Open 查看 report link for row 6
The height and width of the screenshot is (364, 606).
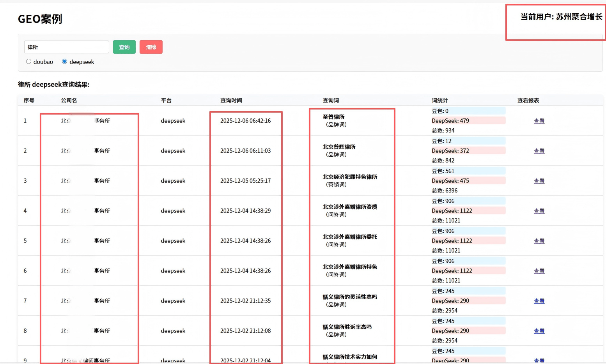coord(539,271)
